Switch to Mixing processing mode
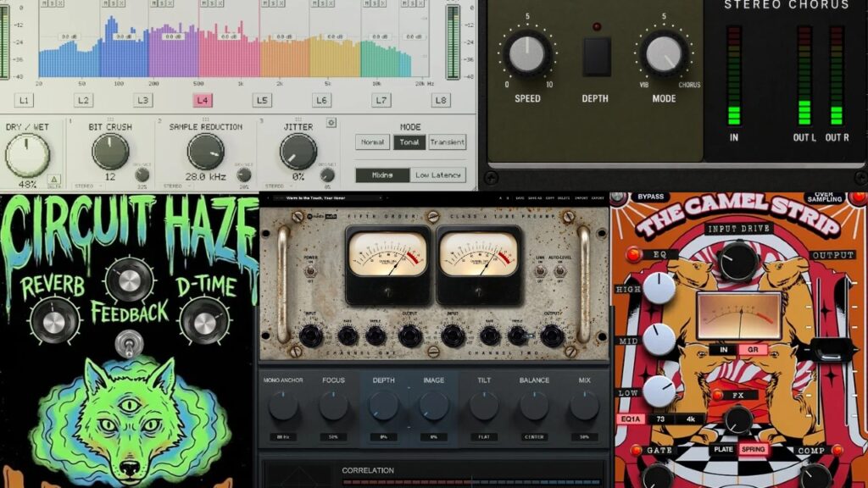Screen dimensions: 868x488 coord(382,175)
